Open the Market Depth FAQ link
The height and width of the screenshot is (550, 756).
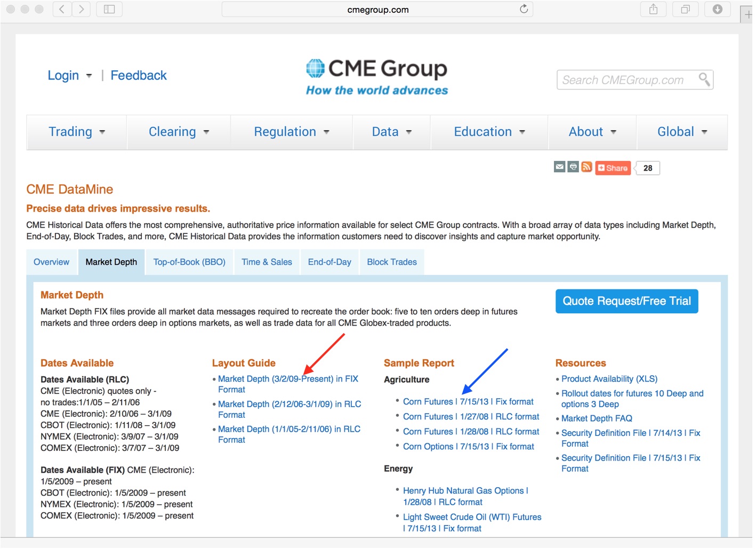coord(597,418)
